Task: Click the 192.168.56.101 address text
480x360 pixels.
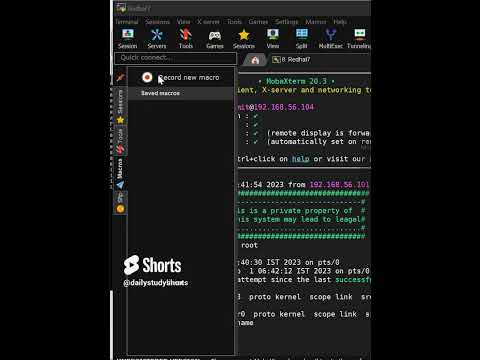Action: [339, 185]
